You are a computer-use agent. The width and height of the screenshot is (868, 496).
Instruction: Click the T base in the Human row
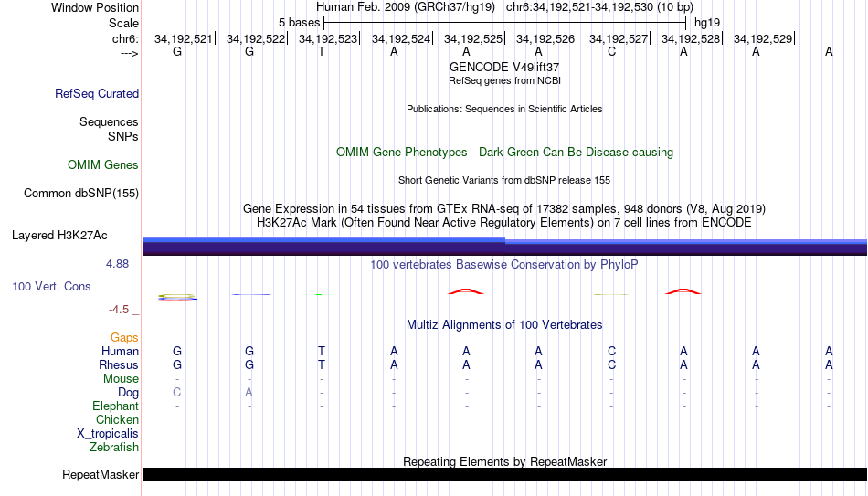322,352
